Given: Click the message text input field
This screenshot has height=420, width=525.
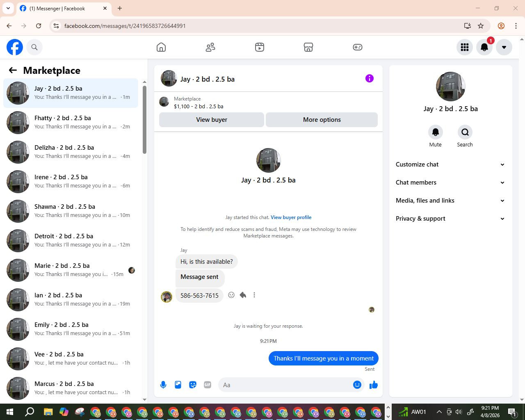Looking at the screenshot, I should pyautogui.click(x=286, y=385).
